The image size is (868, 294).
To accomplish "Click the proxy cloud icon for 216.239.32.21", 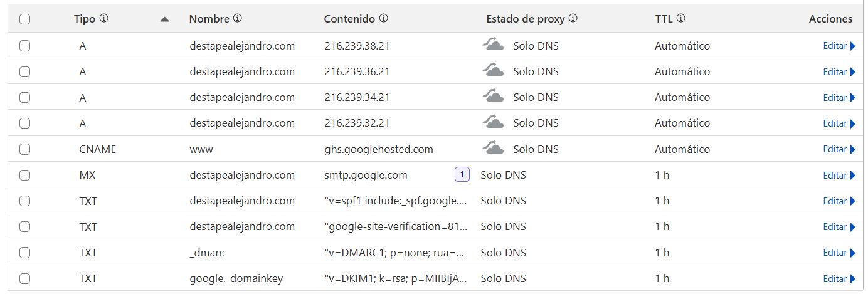I will pyautogui.click(x=493, y=122).
